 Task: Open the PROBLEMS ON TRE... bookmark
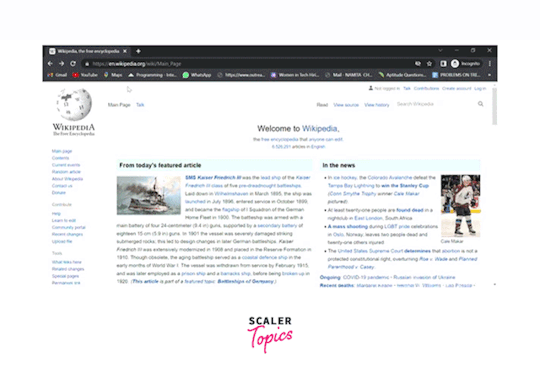point(456,75)
